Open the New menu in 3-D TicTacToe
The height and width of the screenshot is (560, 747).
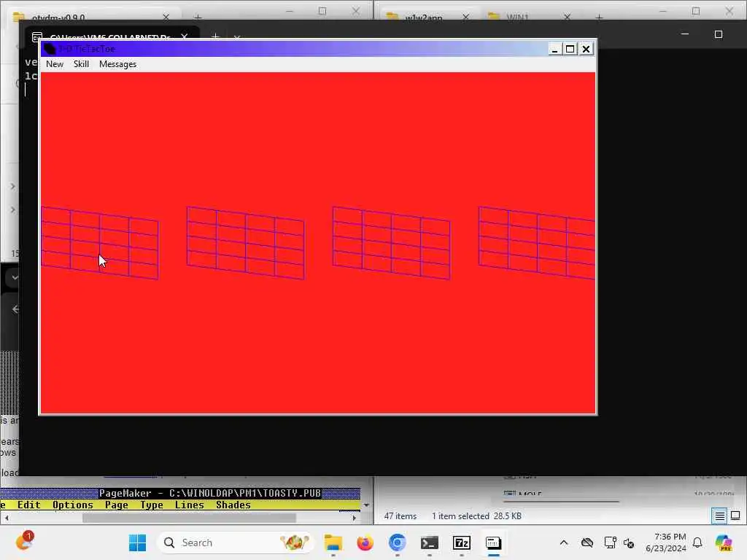(x=55, y=64)
